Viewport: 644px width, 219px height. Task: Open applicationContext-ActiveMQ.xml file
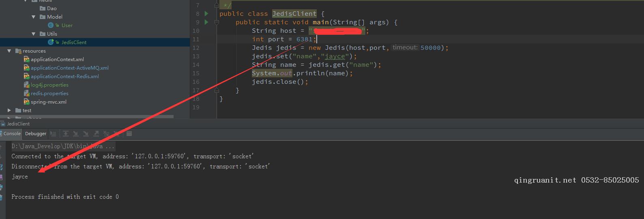click(70, 68)
